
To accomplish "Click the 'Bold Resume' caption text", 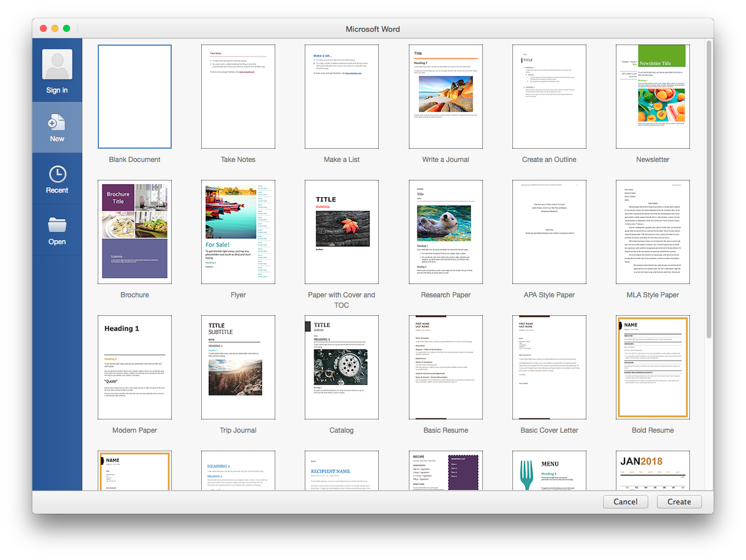I will 653,430.
